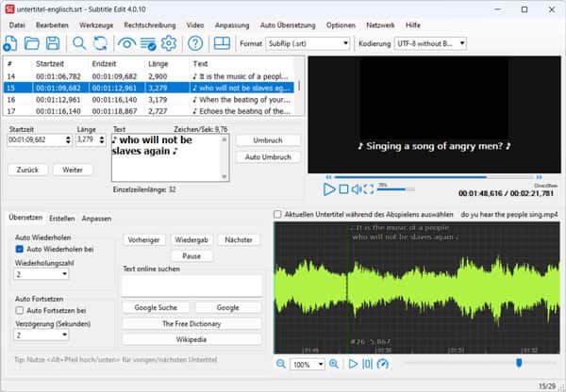The height and width of the screenshot is (392, 566).
Task: Click the replace arrows icon in toolbar
Action: pos(101,43)
